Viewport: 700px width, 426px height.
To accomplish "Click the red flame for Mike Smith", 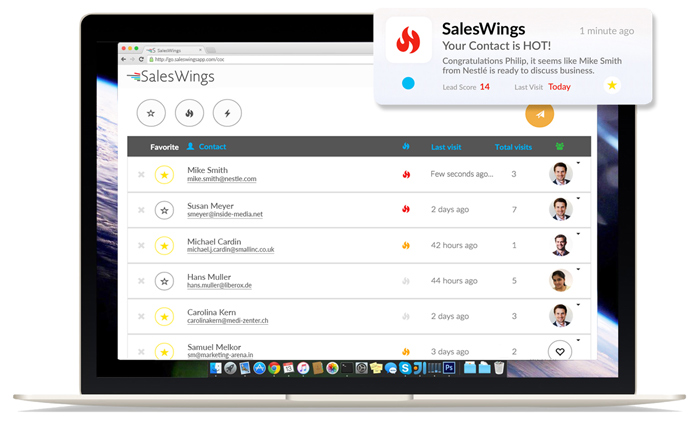I will pos(406,174).
